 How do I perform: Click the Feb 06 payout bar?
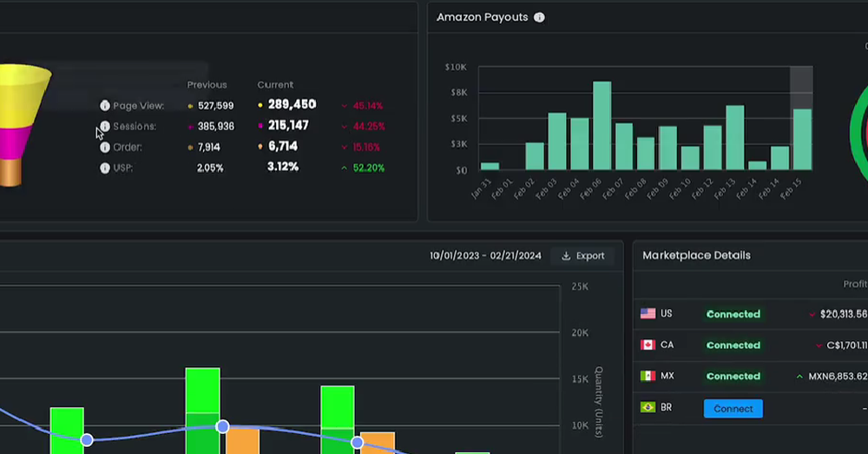click(602, 126)
